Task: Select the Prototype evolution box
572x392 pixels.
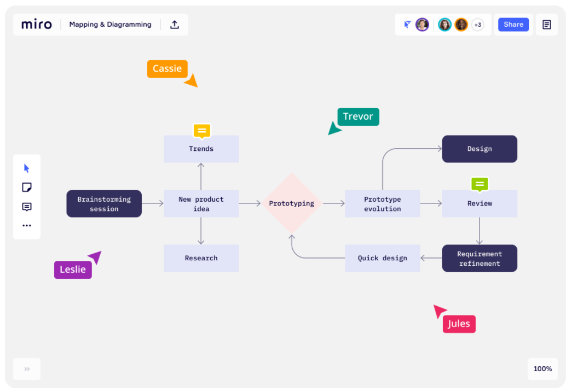Action: point(382,203)
